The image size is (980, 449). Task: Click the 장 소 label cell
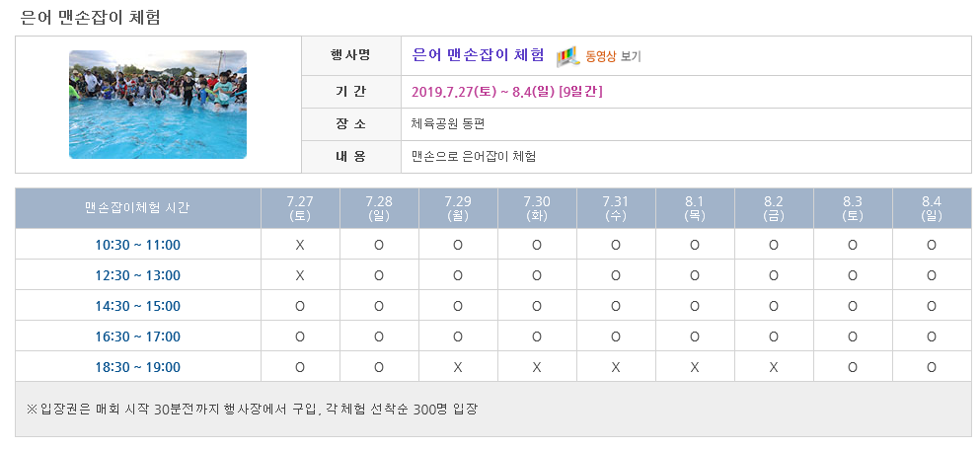click(351, 124)
